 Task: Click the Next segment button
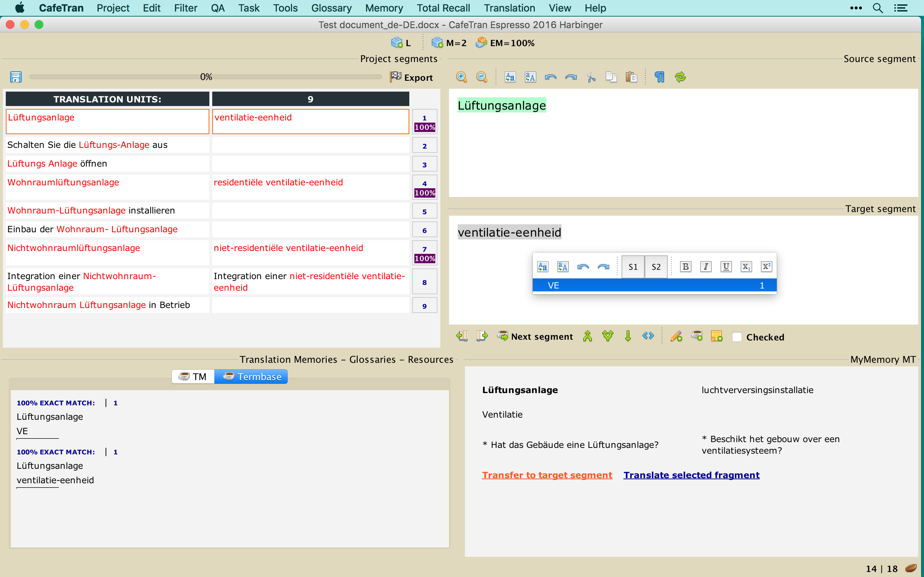pos(535,336)
